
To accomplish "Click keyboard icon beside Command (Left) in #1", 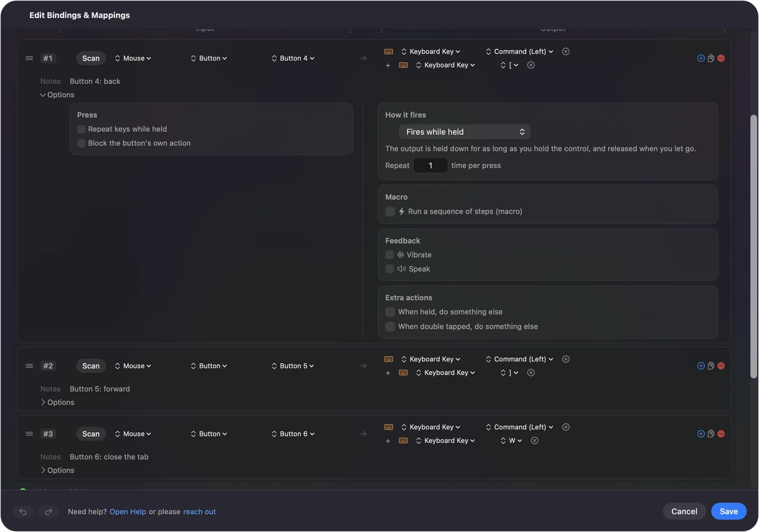I will (x=389, y=52).
